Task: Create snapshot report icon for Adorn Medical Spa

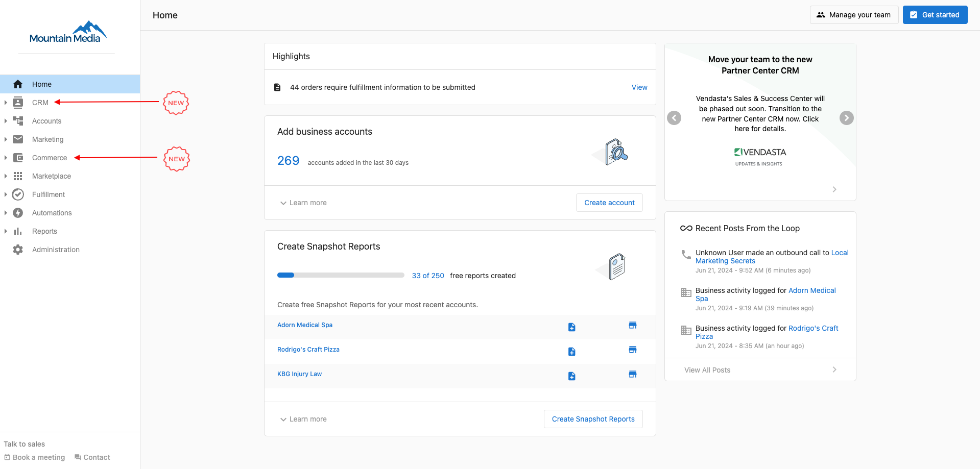Action: tap(572, 327)
